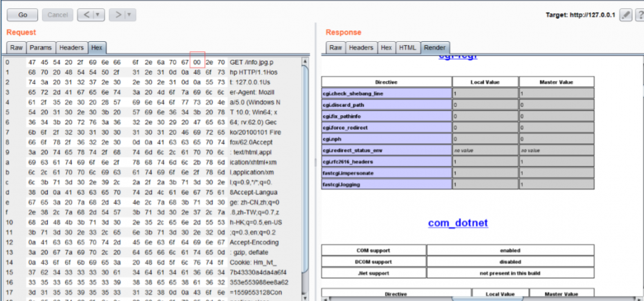Click ASCII text 'fox/62.0Accept'
The width and height of the screenshot is (644, 301).
[251, 142]
